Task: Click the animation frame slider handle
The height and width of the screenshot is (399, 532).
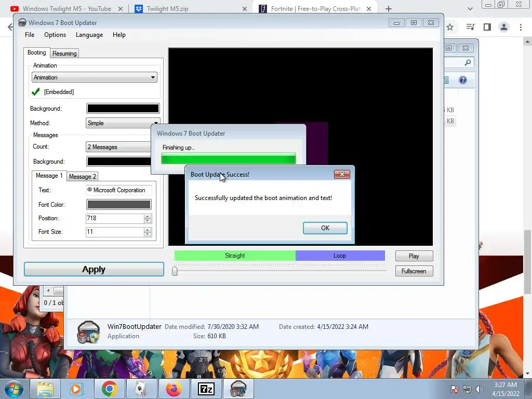Action: [175, 271]
